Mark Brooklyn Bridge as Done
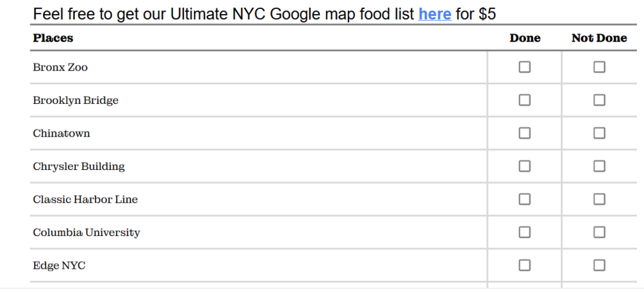 click(524, 100)
